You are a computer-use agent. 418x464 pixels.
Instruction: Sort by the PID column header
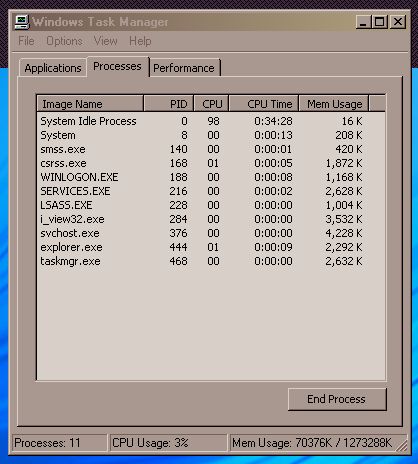coord(169,104)
